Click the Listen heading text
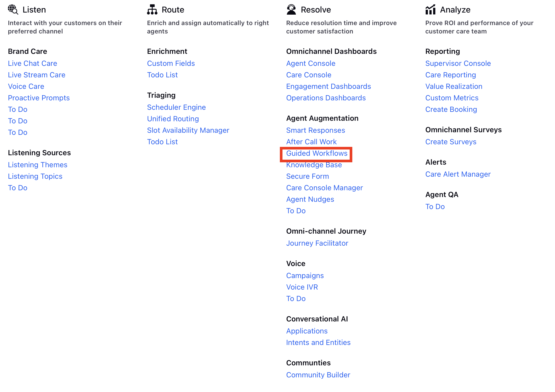Screen dimensions: 555x392 (34, 10)
